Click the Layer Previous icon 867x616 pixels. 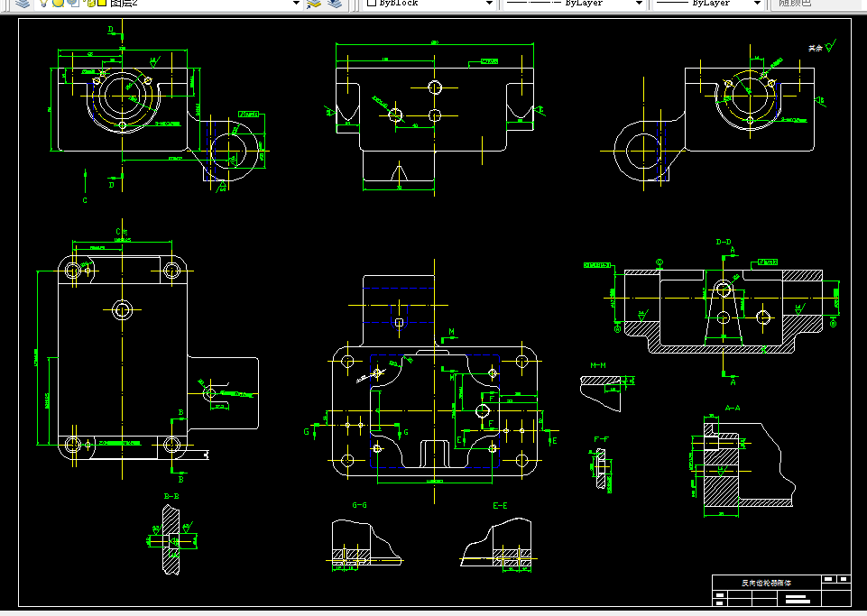point(334,4)
